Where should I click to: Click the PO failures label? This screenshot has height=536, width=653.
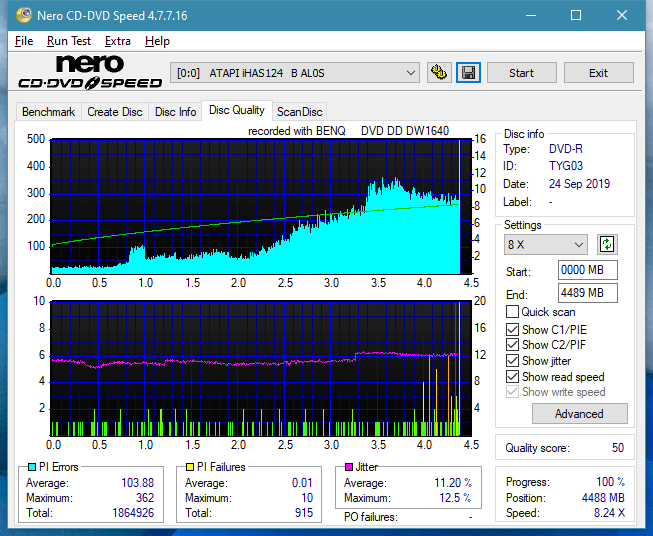tap(371, 517)
